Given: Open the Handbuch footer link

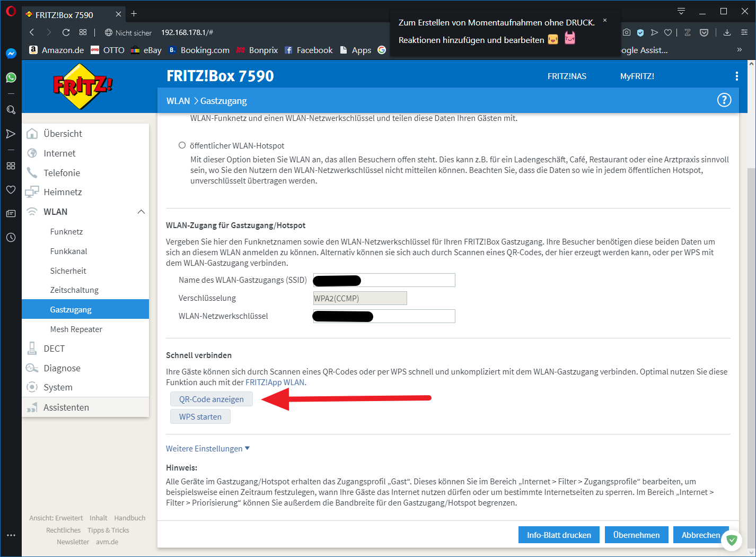Looking at the screenshot, I should (x=130, y=518).
